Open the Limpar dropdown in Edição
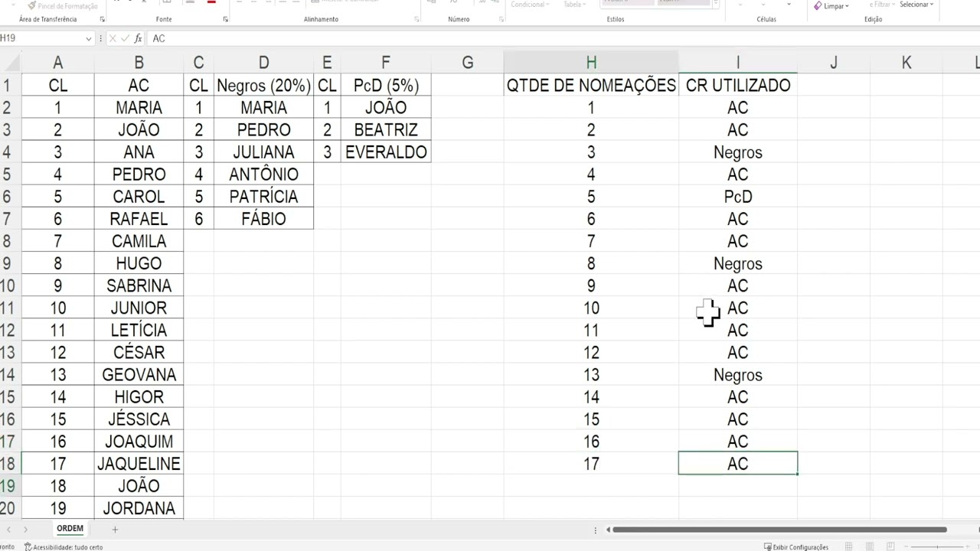Screen dimensions: 980x551 [831, 5]
